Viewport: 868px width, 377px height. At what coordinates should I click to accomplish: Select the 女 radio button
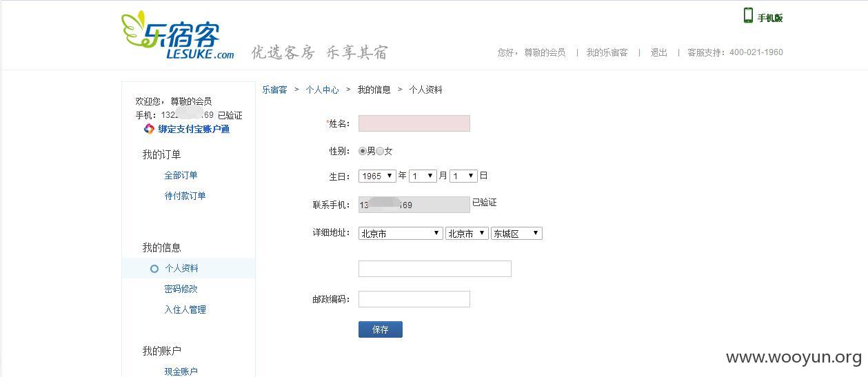point(380,151)
